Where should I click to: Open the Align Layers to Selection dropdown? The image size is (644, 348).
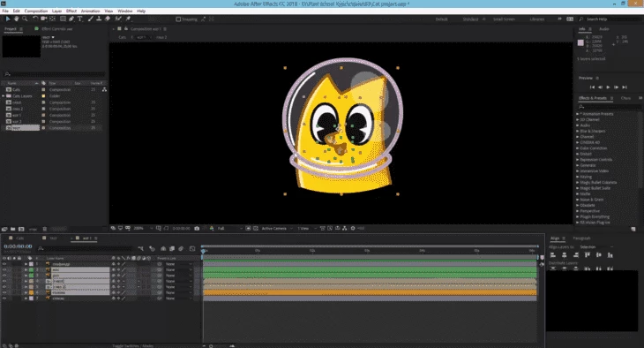596,246
